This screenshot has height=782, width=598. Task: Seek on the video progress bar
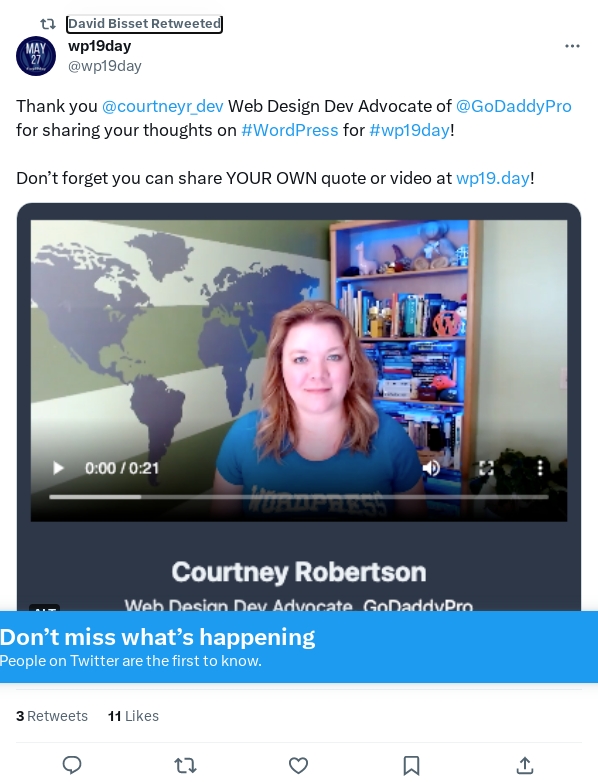299,497
